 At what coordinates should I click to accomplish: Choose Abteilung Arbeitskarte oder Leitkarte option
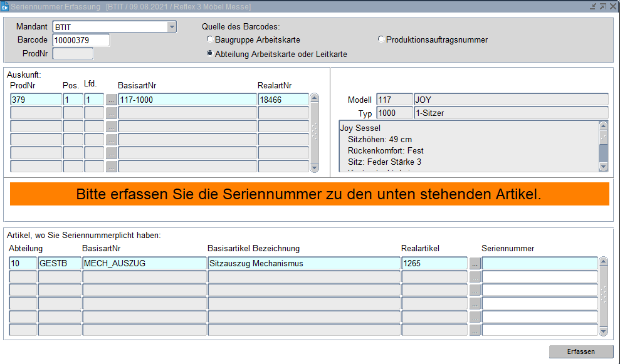coord(210,55)
